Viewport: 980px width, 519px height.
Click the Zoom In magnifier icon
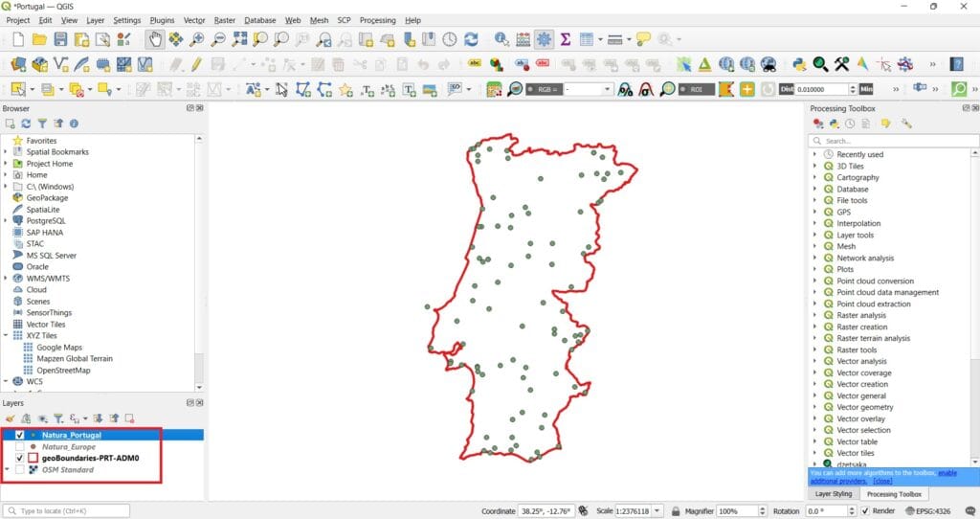click(197, 40)
